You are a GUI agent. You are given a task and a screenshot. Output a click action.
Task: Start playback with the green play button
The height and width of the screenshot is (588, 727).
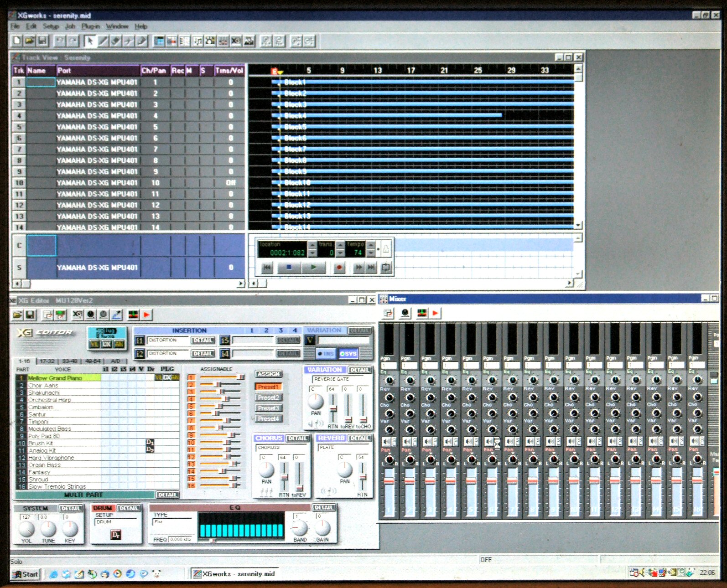313,268
